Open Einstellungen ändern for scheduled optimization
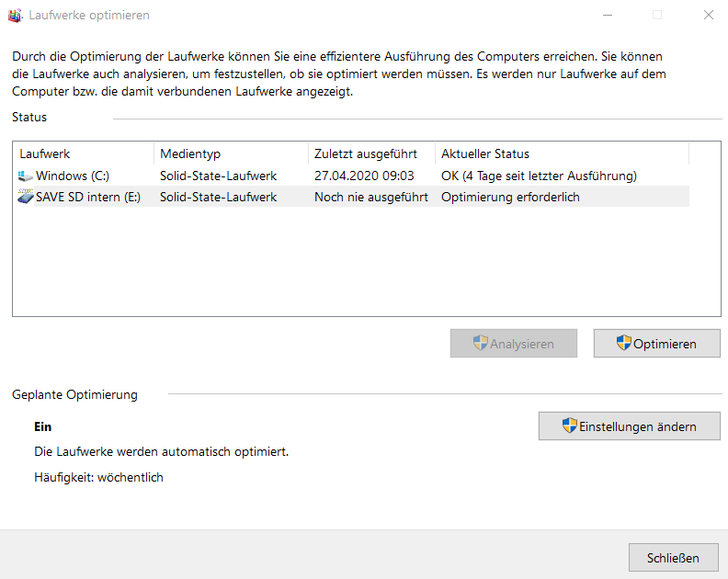Screen dimensions: 728x579 [x=630, y=426]
